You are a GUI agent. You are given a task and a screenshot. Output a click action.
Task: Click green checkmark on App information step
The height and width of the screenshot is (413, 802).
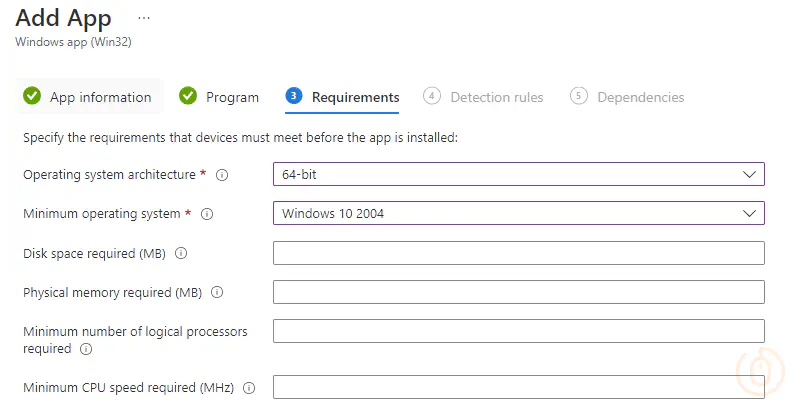pyautogui.click(x=32, y=97)
